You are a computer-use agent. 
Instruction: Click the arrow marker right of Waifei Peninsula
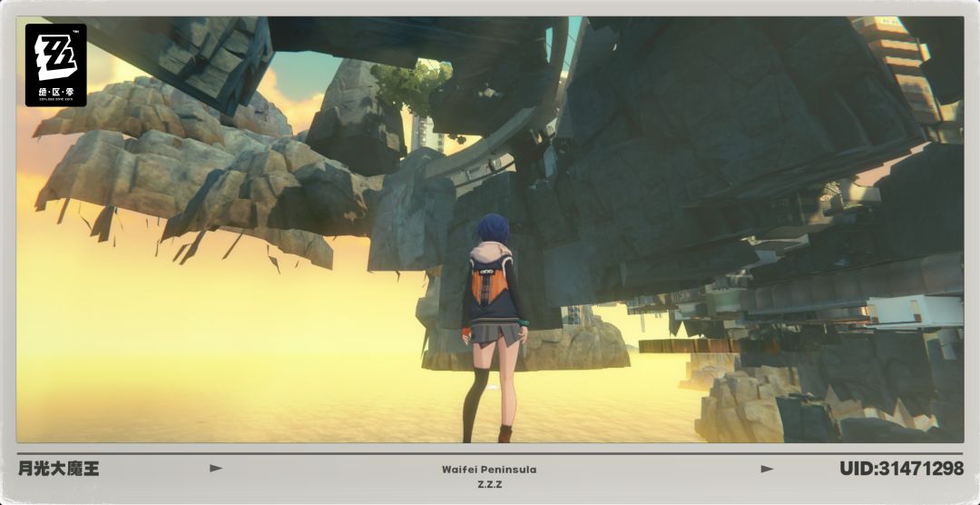point(767,469)
